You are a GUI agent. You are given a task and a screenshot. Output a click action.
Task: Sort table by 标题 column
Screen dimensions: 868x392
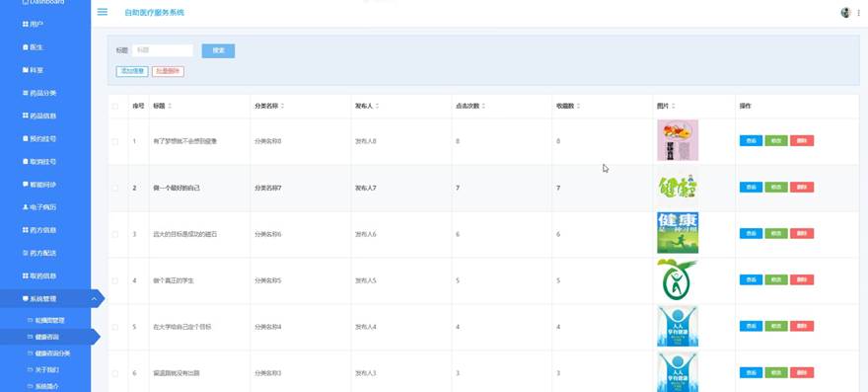point(170,106)
